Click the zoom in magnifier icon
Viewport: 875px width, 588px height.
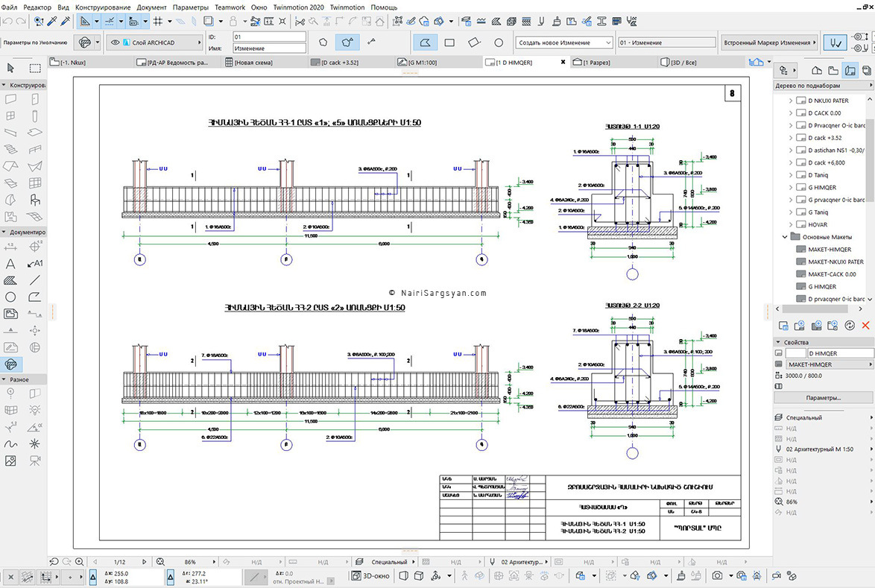point(79,562)
